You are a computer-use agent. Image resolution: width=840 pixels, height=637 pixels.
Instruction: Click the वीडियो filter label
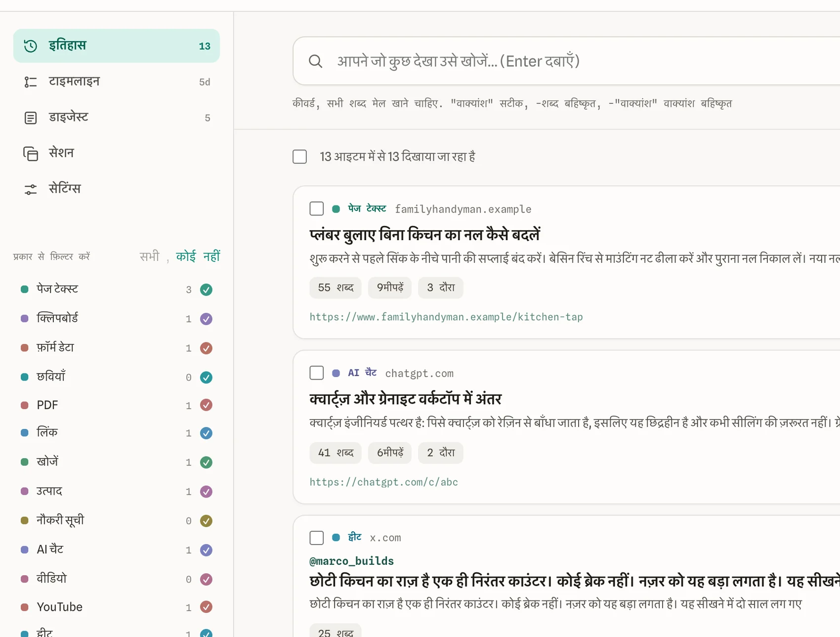(51, 578)
